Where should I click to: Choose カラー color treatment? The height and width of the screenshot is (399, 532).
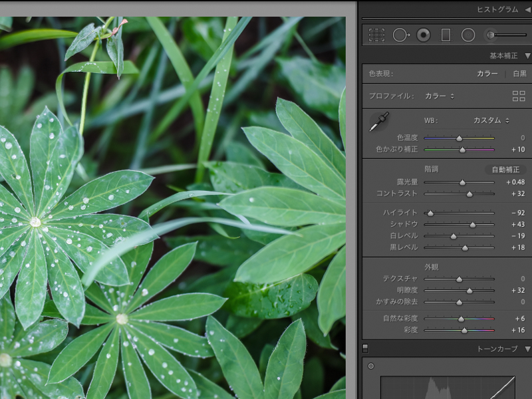(x=487, y=74)
